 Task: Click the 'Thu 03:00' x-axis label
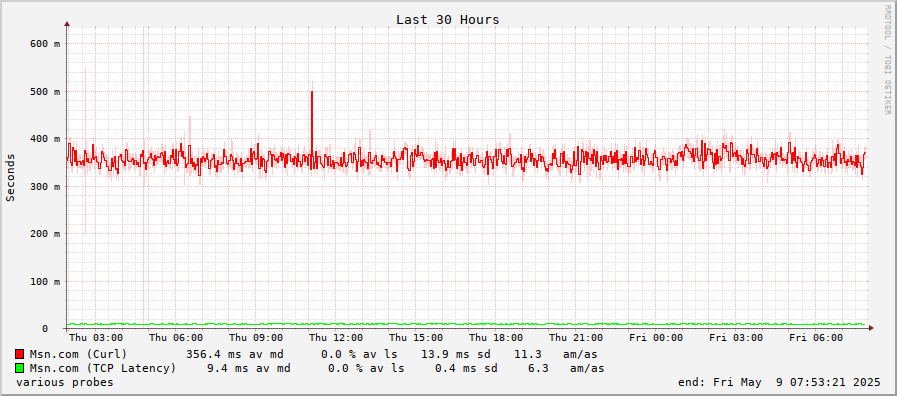pyautogui.click(x=95, y=338)
